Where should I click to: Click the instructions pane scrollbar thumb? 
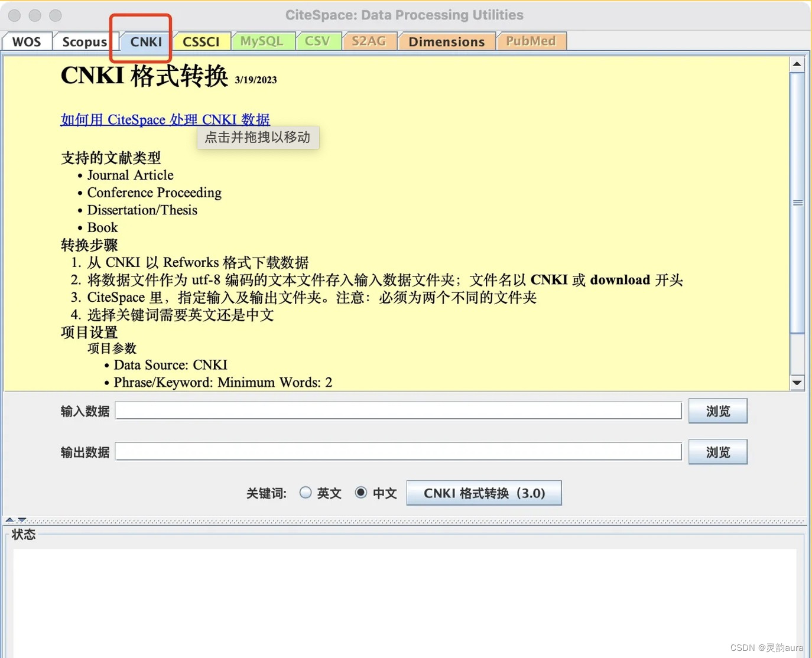(x=797, y=203)
